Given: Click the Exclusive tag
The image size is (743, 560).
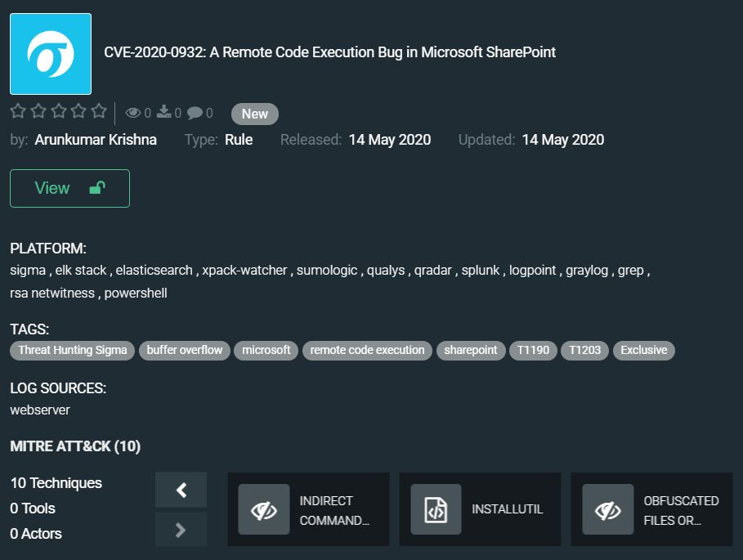Looking at the screenshot, I should tap(643, 350).
